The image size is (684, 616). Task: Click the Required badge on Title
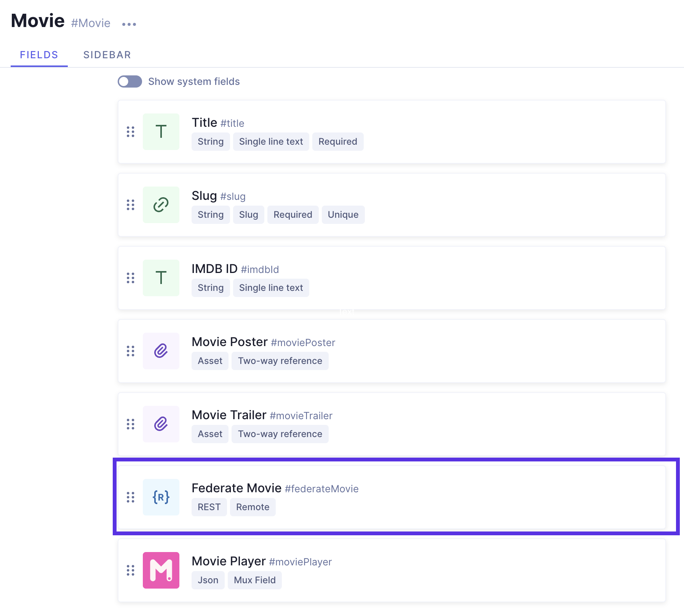point(338,141)
